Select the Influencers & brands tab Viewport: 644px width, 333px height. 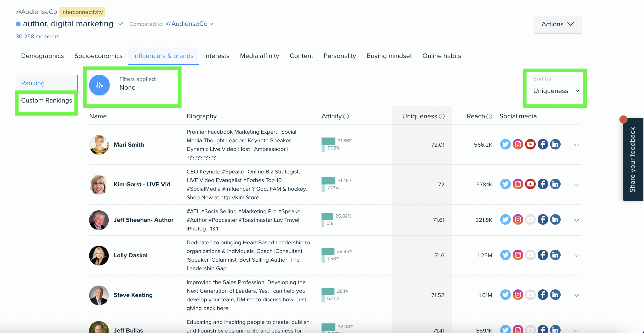coord(163,56)
